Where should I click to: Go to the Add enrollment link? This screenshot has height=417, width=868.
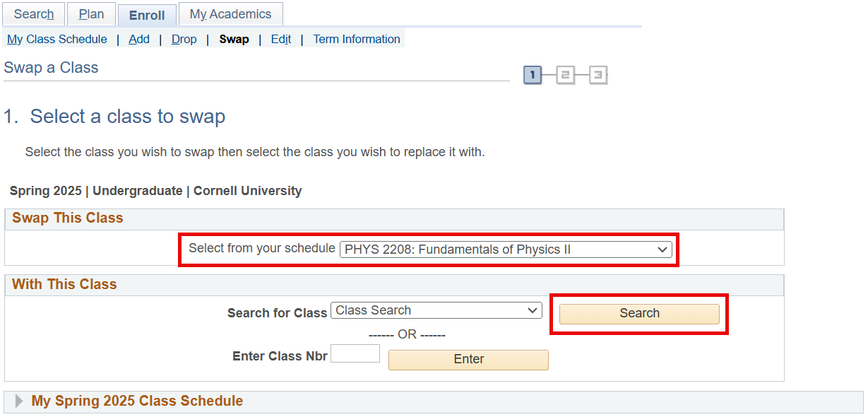click(x=139, y=40)
